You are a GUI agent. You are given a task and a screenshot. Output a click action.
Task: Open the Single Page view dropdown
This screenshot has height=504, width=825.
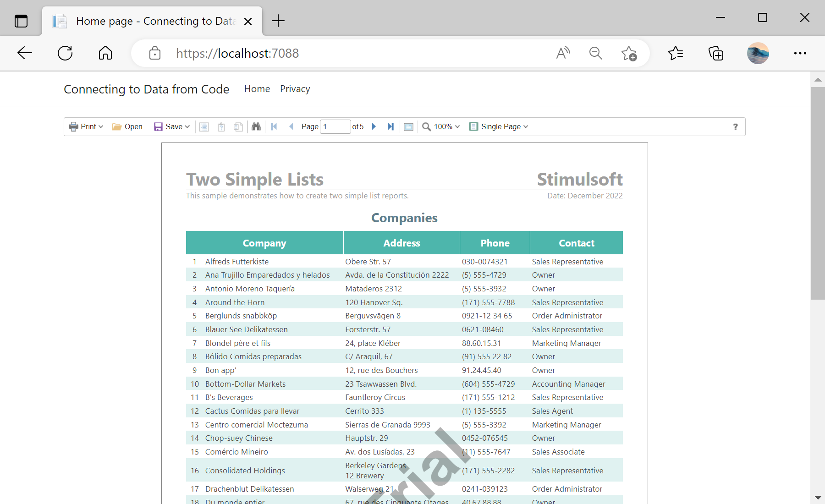point(499,127)
